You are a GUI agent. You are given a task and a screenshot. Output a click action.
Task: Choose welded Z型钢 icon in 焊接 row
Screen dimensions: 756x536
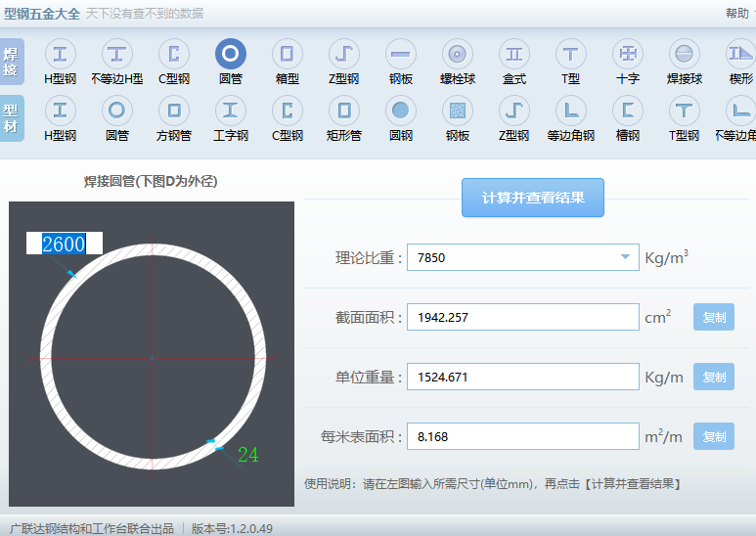click(344, 54)
